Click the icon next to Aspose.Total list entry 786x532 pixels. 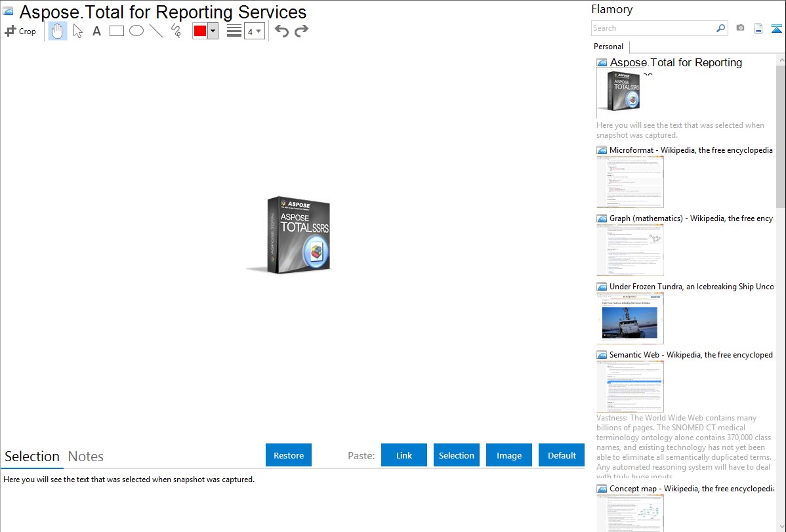pyautogui.click(x=602, y=63)
